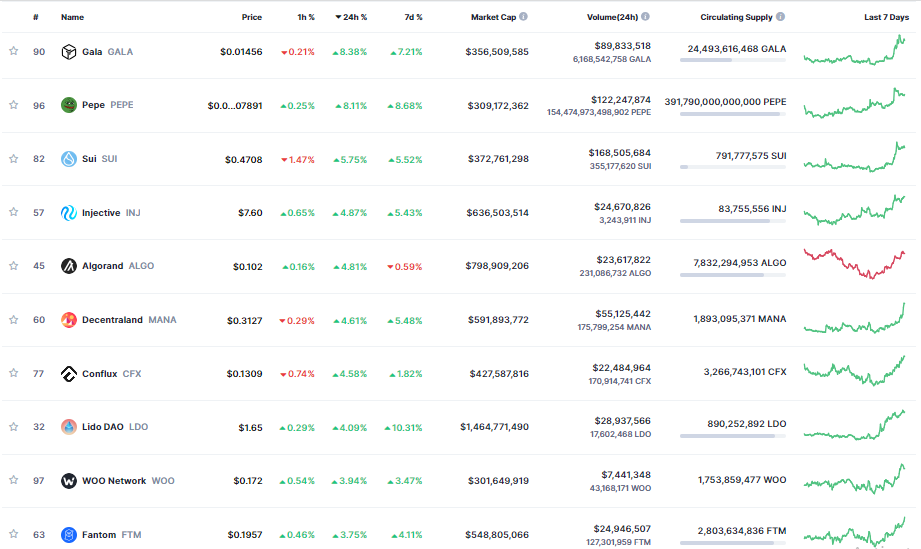Open Injective 7-day sparkline chart
Screen dimensions: 921x549
point(855,210)
